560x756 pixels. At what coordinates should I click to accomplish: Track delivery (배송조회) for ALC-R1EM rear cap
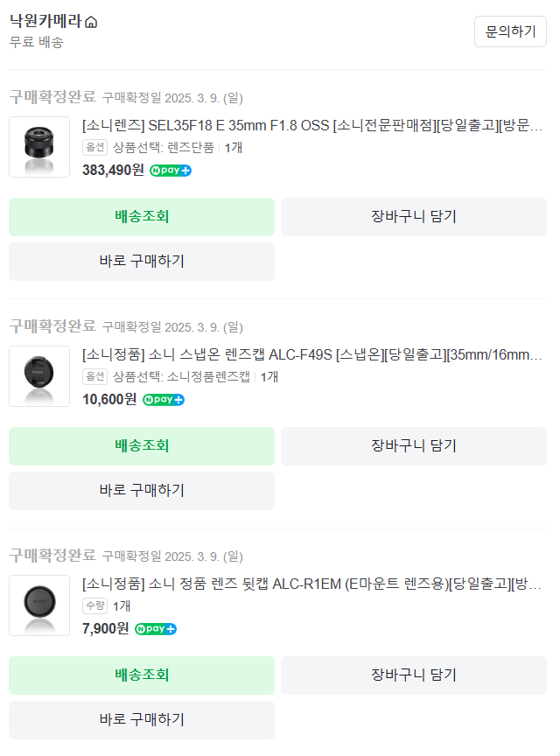142,675
